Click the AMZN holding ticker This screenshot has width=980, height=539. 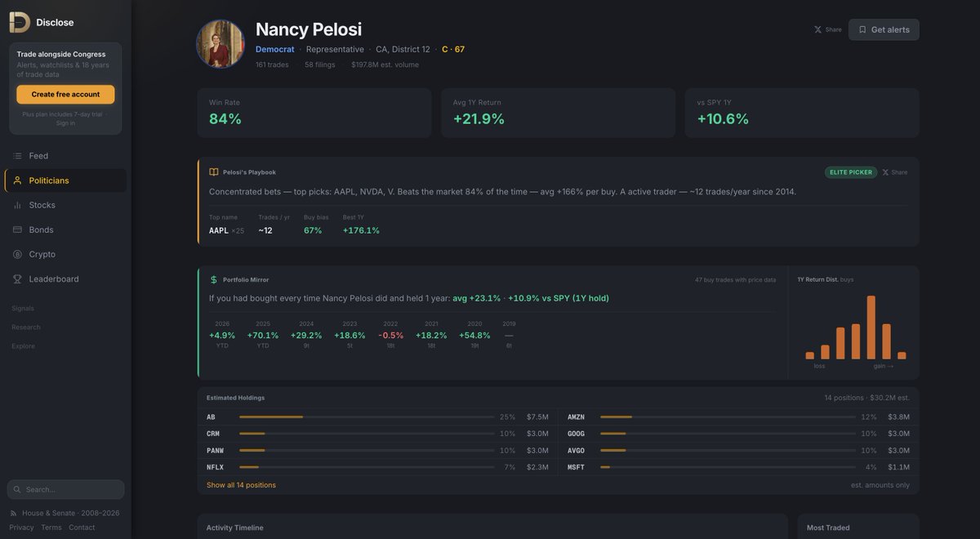576,416
